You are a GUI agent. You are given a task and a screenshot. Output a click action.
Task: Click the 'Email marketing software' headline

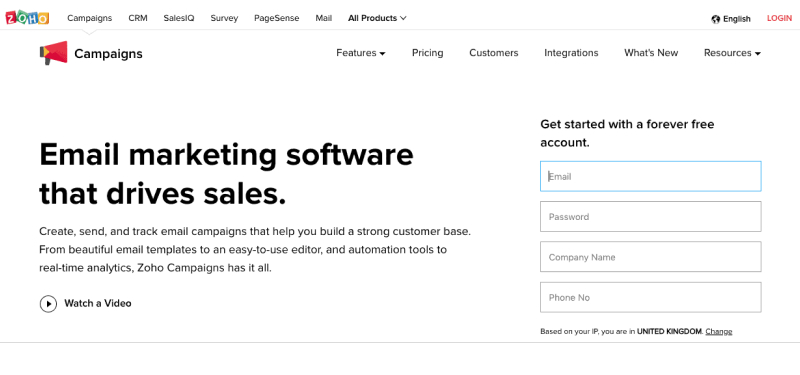[226, 155]
